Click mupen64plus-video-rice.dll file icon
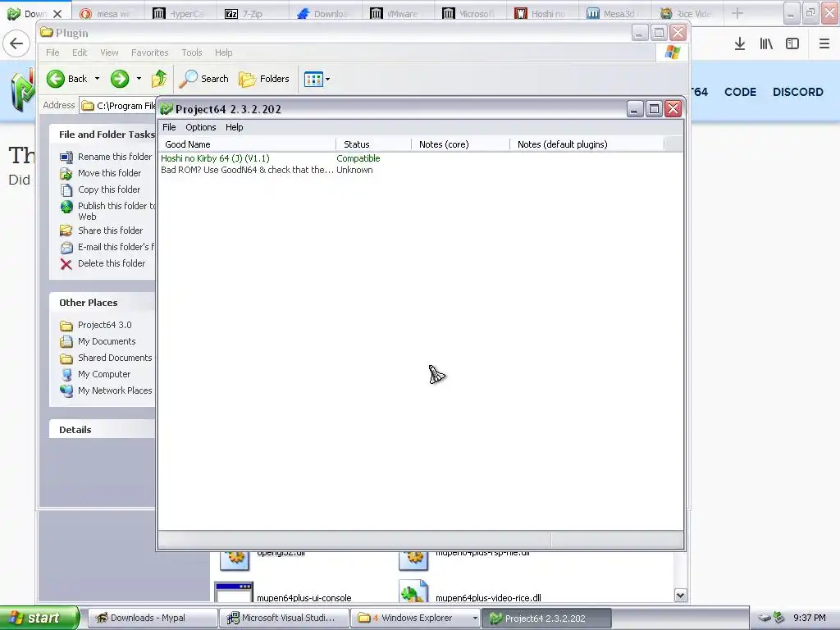Screen dimensions: 840x630 [x=413, y=592]
